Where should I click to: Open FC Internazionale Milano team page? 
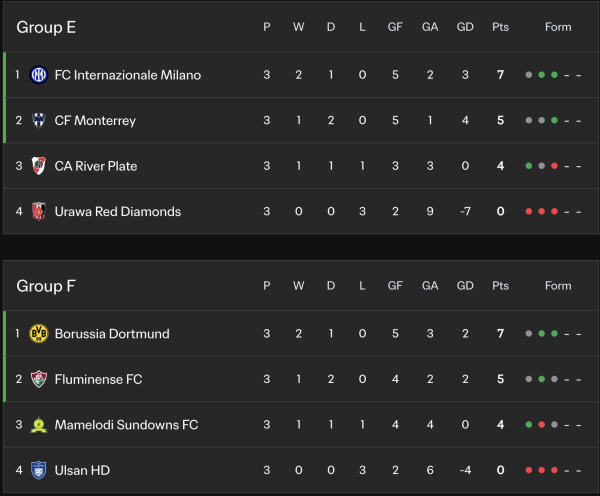tap(127, 75)
